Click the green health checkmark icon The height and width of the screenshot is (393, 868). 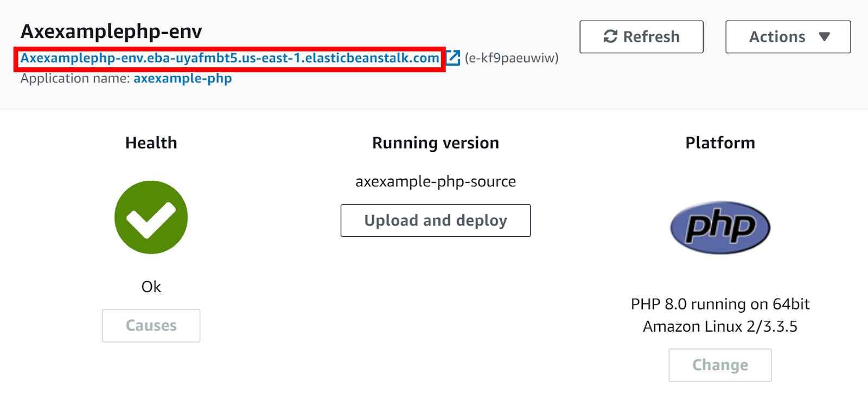tap(151, 217)
